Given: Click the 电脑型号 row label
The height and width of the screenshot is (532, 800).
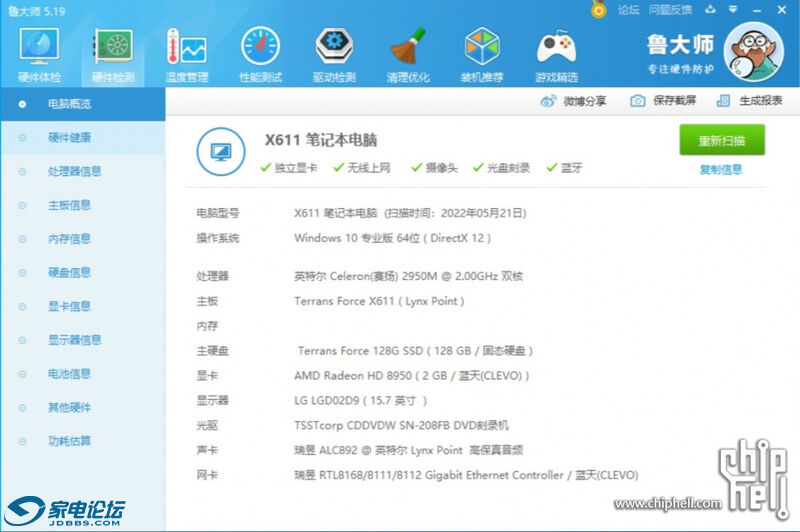Looking at the screenshot, I should click(x=218, y=213).
